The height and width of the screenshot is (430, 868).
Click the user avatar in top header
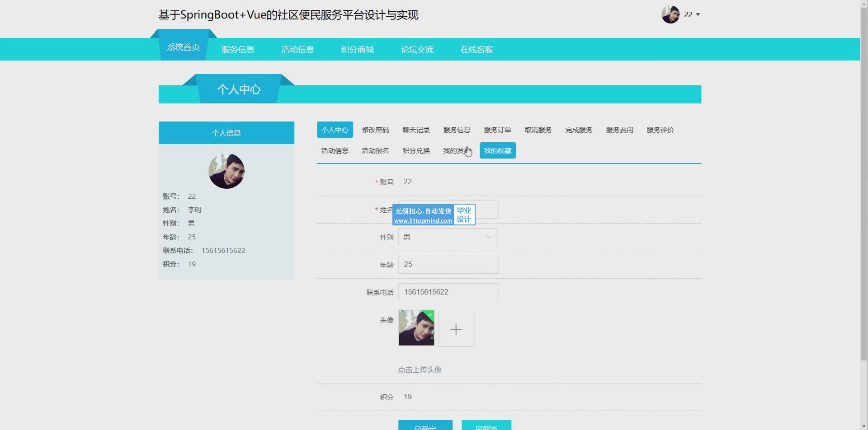pos(670,14)
